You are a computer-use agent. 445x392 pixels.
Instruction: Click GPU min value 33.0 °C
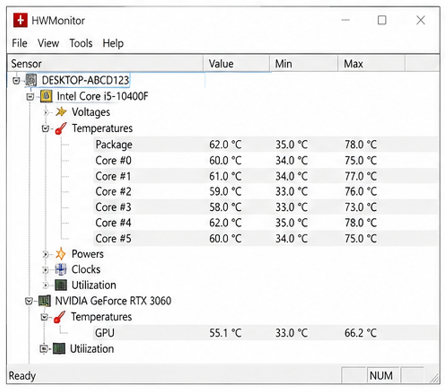291,333
